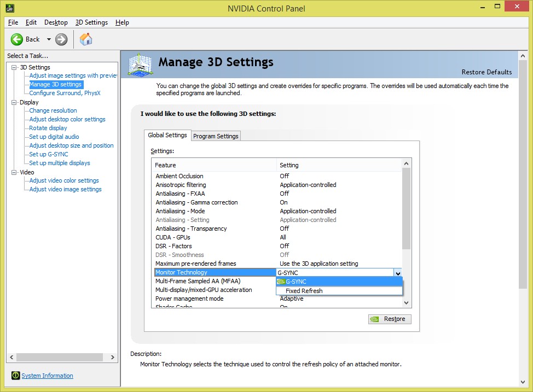This screenshot has height=392, width=533.
Task: Open Adjust desktop color settings
Action: [x=67, y=119]
